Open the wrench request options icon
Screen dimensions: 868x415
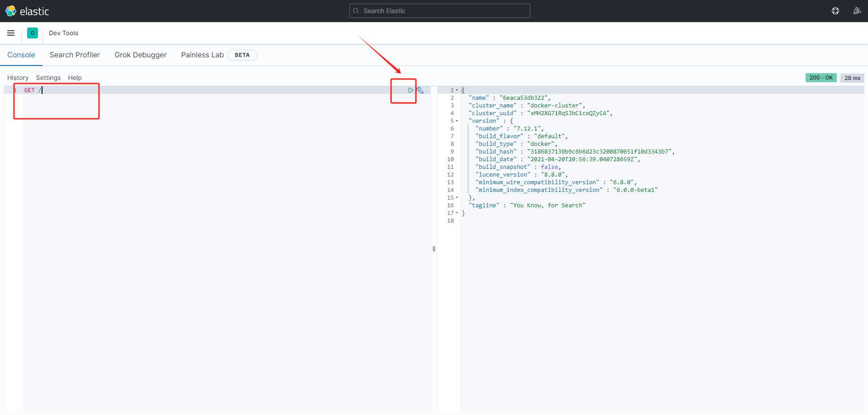[420, 90]
